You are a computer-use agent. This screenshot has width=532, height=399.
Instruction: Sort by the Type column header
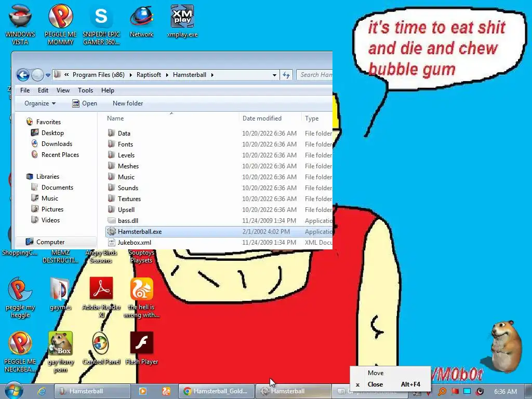pos(317,118)
